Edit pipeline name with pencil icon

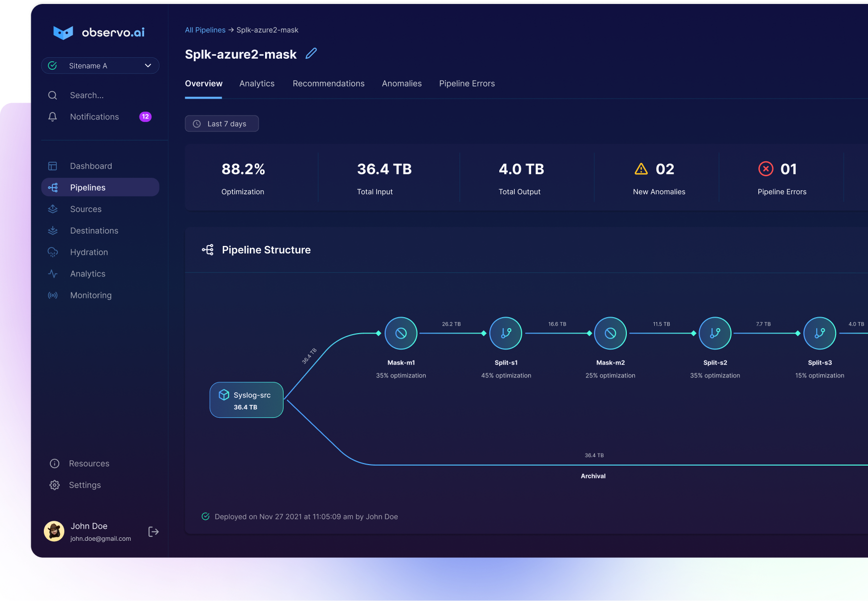(311, 53)
